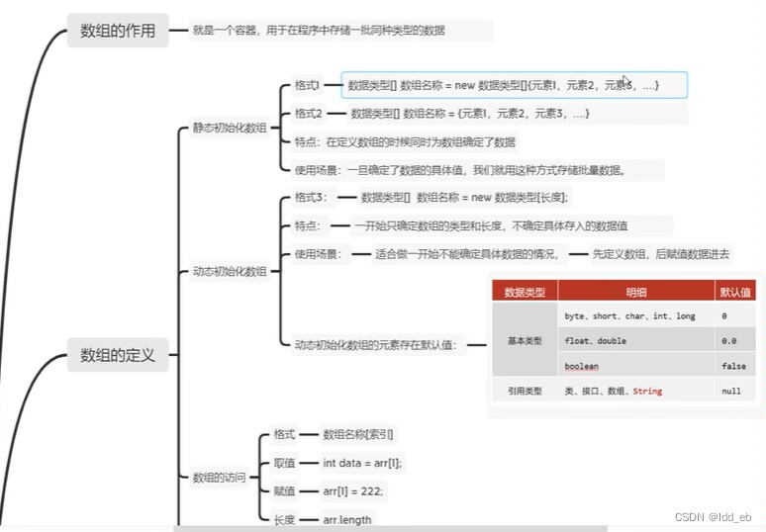The image size is (766, 532).
Task: Click the false default value cell
Action: click(x=735, y=366)
